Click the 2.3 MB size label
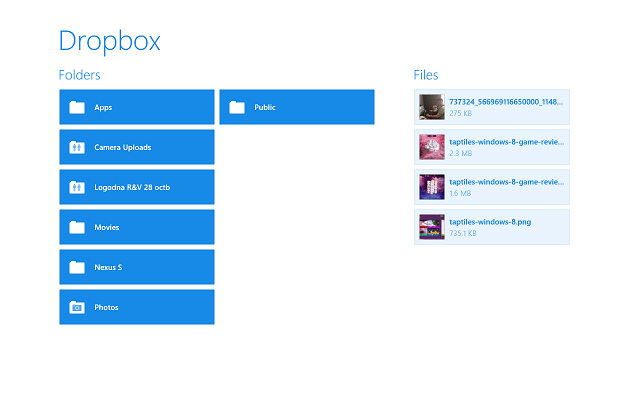The height and width of the screenshot is (400, 640). pyautogui.click(x=461, y=153)
